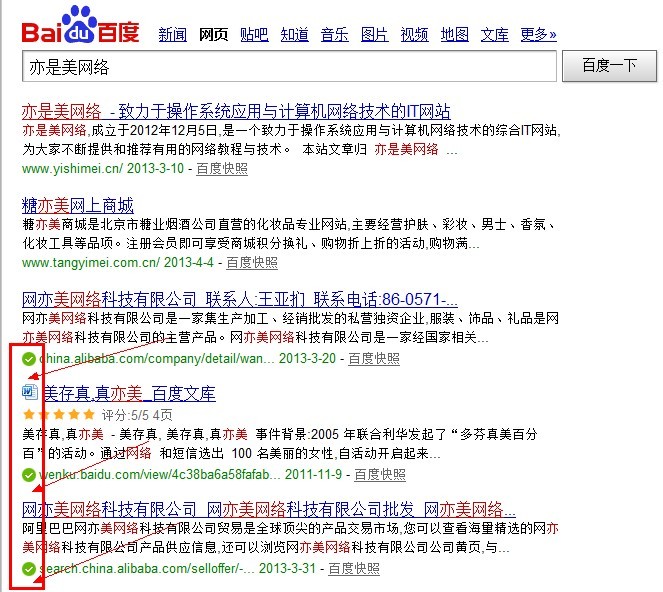The width and height of the screenshot is (663, 592).
Task: Click the Baidu logo
Action: pos(80,25)
